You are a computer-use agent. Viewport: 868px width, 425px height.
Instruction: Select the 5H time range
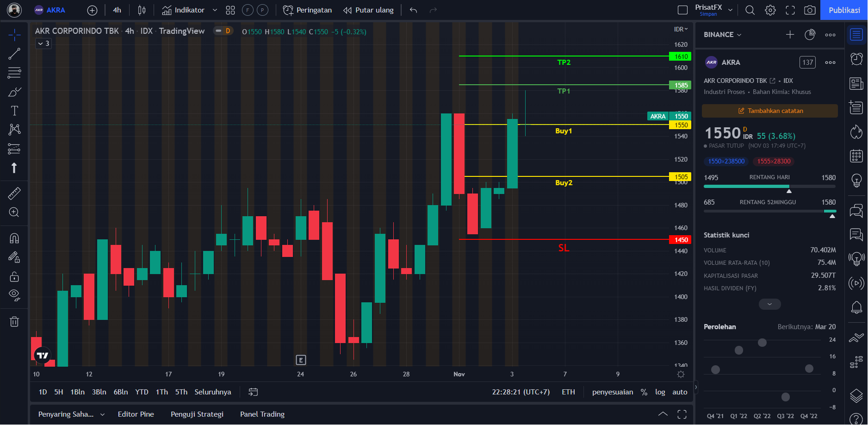click(x=59, y=392)
